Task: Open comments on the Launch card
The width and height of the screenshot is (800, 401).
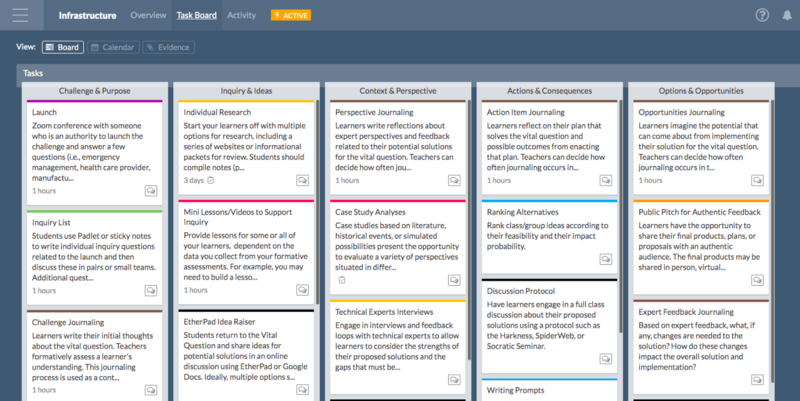Action: click(x=150, y=190)
